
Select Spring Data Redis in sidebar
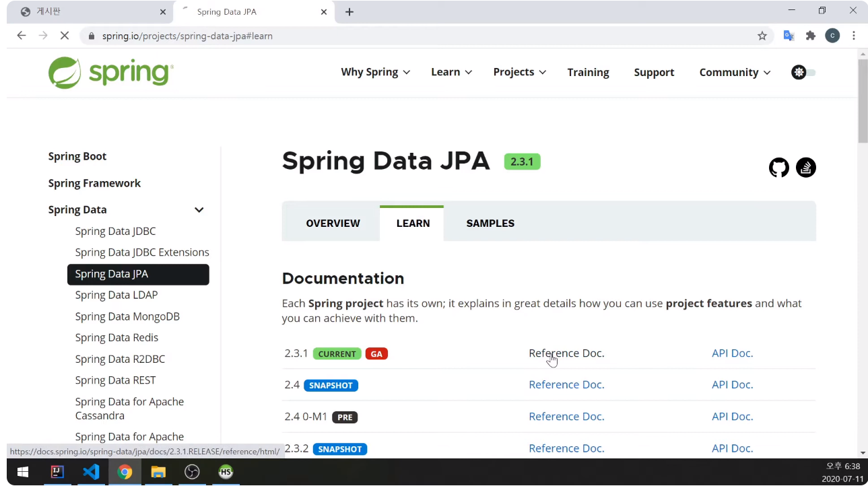(116, 337)
